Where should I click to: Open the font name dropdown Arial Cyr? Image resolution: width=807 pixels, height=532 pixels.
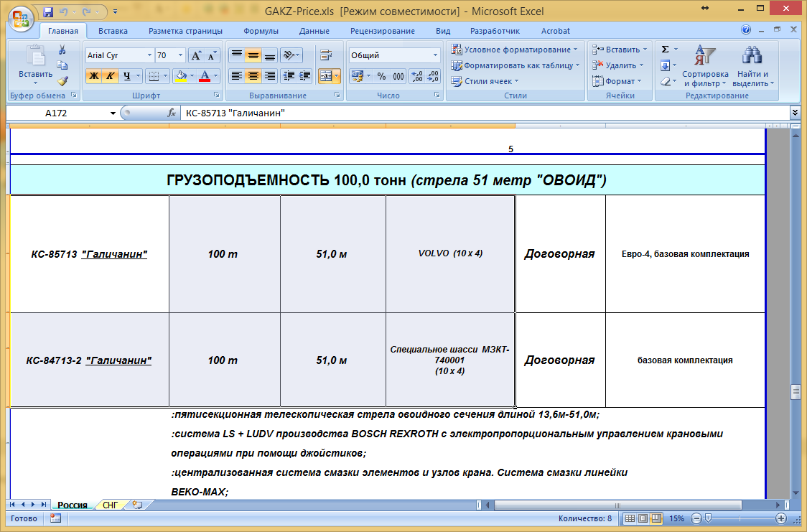[x=150, y=55]
